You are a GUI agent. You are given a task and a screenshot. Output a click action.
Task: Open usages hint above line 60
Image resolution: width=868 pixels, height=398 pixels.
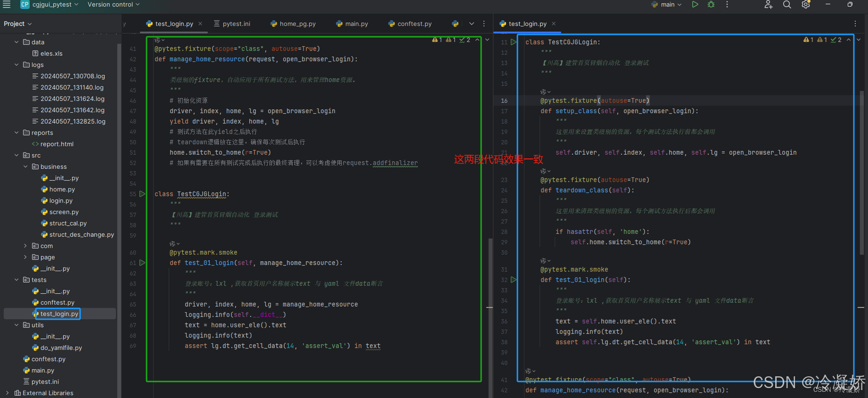[x=175, y=244]
